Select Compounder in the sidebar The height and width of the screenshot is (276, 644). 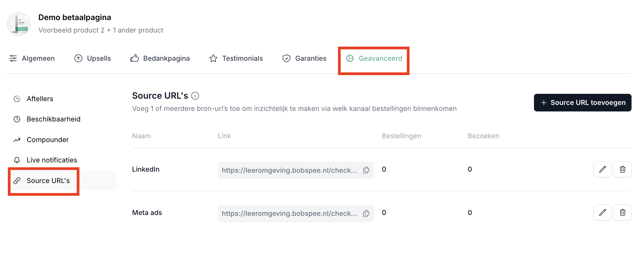tap(48, 140)
